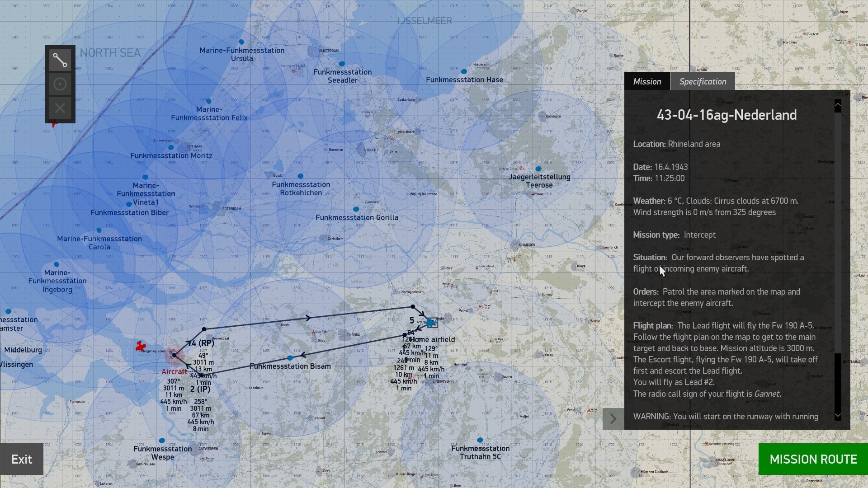Click the Vlissingen map label
The image size is (868, 488).
16,364
